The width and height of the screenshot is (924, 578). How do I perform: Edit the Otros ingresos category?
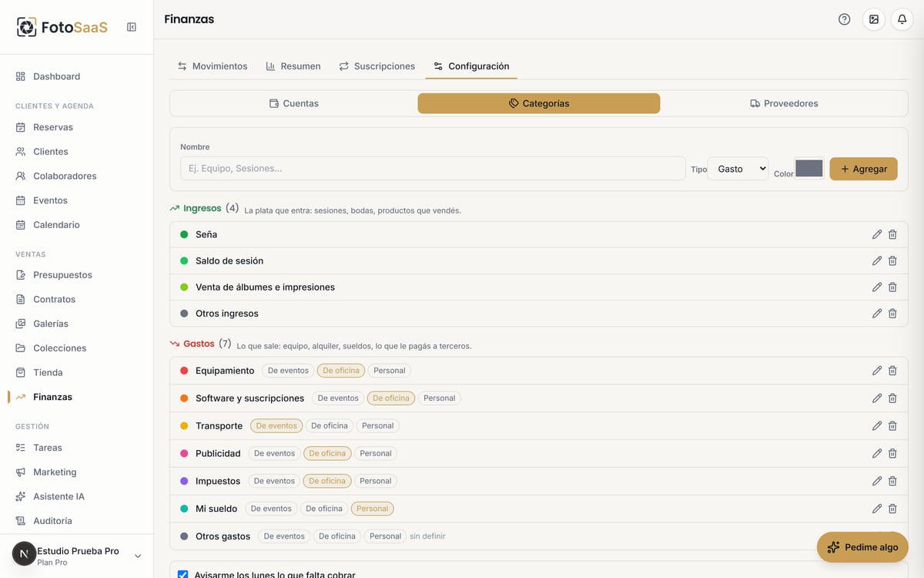click(x=877, y=314)
